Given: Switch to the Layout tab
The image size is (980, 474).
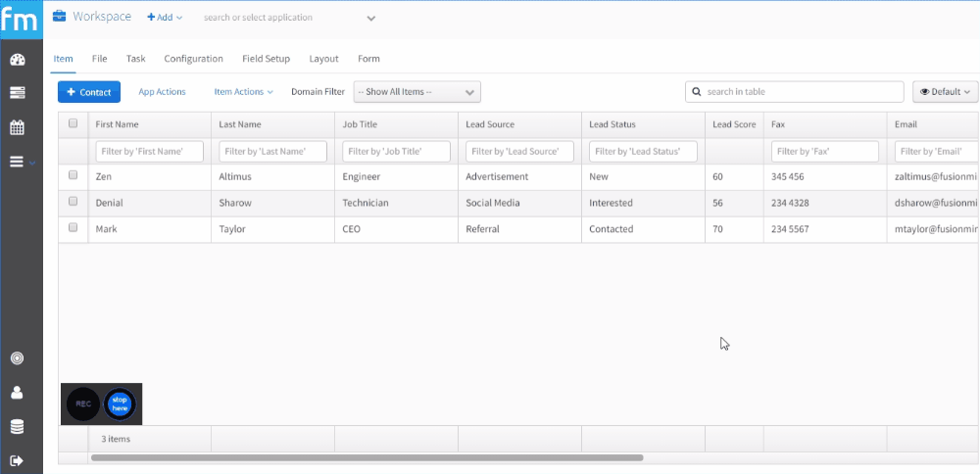Looking at the screenshot, I should point(323,59).
